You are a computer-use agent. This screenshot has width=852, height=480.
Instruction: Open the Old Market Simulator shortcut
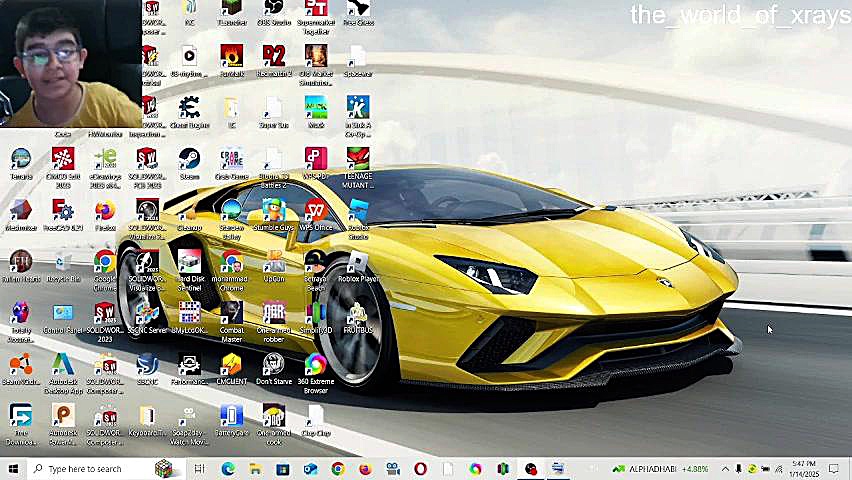click(x=316, y=65)
